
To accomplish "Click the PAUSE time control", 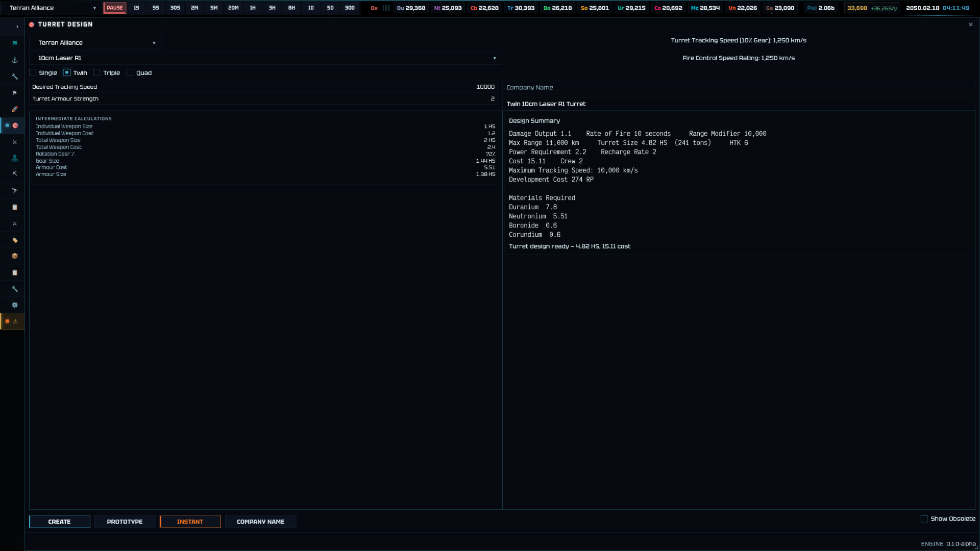I will (x=115, y=8).
